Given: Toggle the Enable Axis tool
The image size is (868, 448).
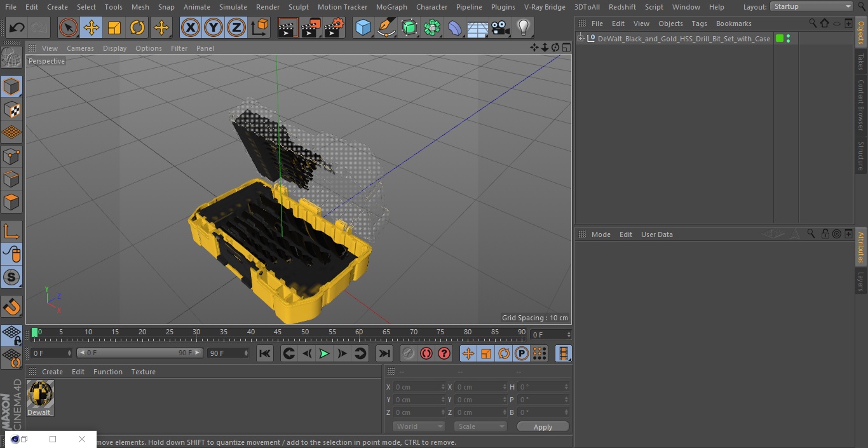Looking at the screenshot, I should pos(11,231).
